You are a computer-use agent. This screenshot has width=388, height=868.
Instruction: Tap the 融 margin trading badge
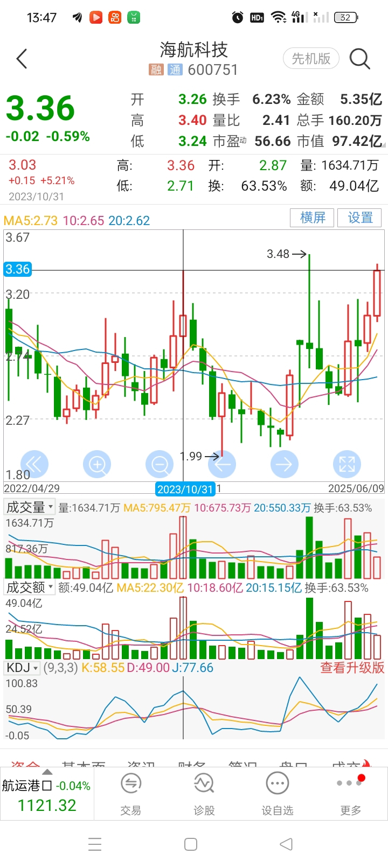tap(156, 69)
